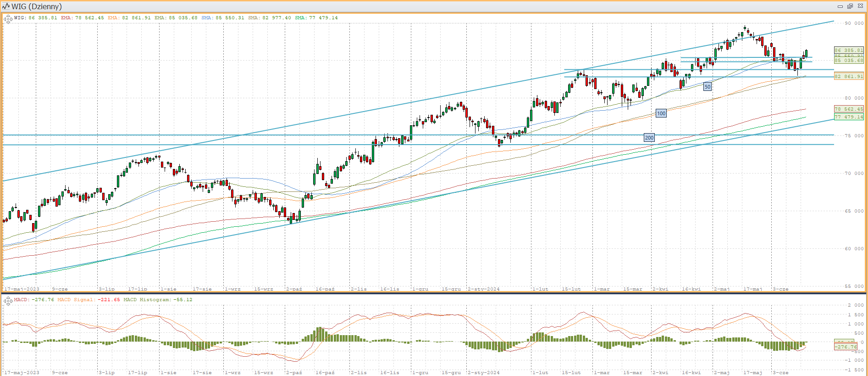This screenshot has height=376, width=868.
Task: Minimize the WIG chart window
Action: coord(840,6)
